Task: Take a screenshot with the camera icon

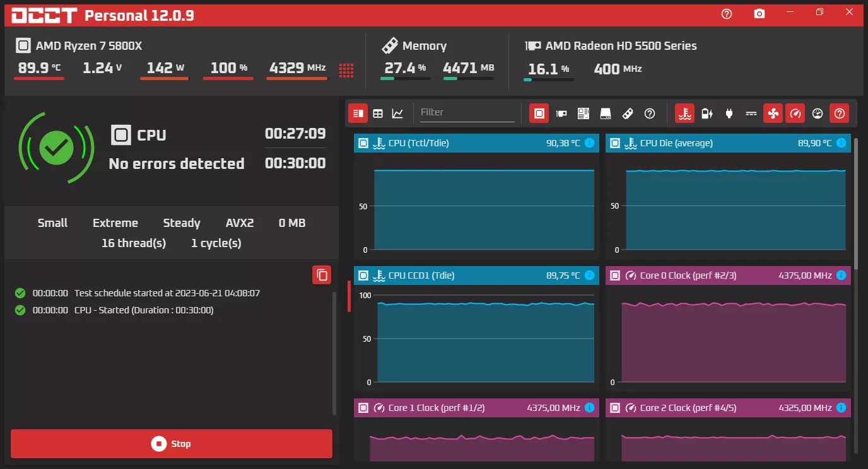Action: (759, 14)
